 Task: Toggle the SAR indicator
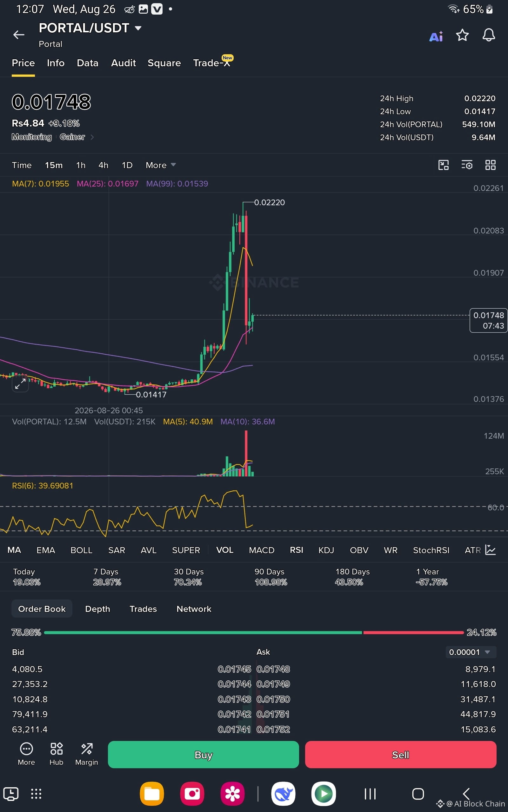coord(117,550)
